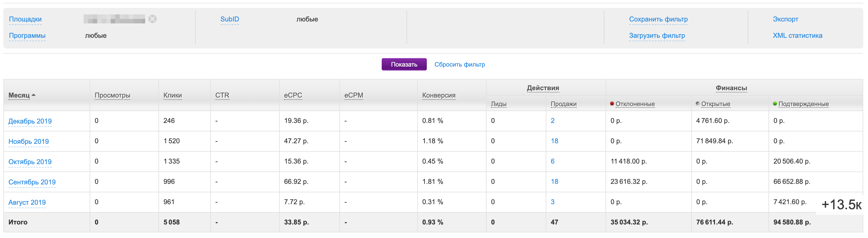Open the Программы filter selector

tap(27, 36)
